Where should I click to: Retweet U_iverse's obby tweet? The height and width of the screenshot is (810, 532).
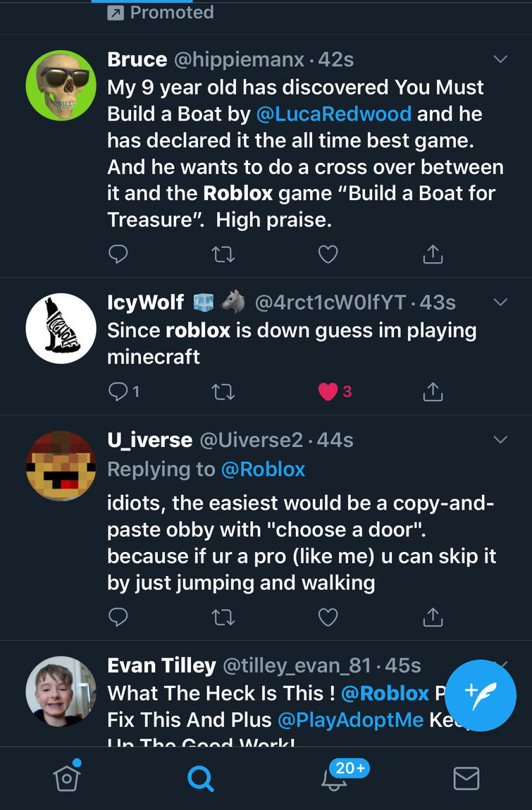(x=223, y=618)
